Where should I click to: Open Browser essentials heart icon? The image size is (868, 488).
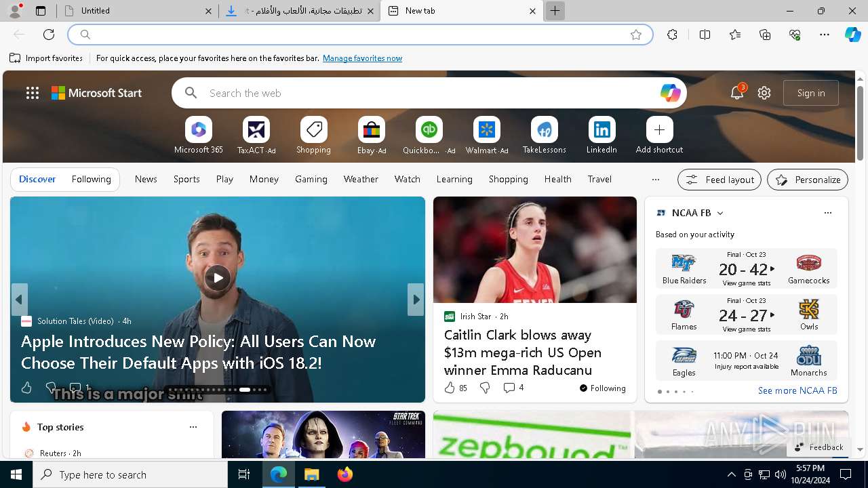(795, 35)
